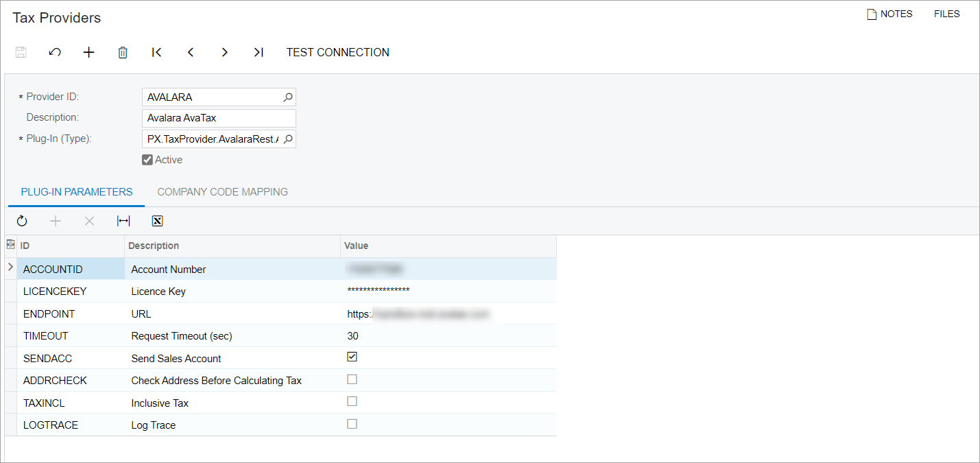Click the Description input field
Screen dimensions: 980x463
pos(218,118)
